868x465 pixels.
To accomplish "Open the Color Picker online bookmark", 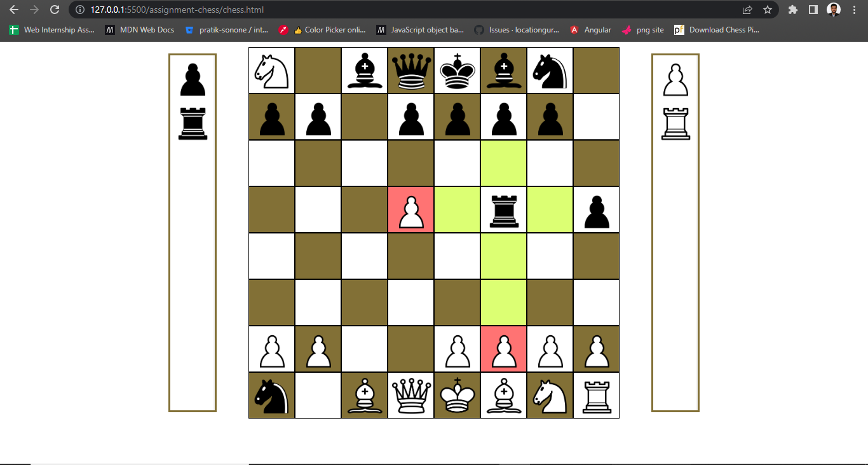I will click(x=330, y=29).
